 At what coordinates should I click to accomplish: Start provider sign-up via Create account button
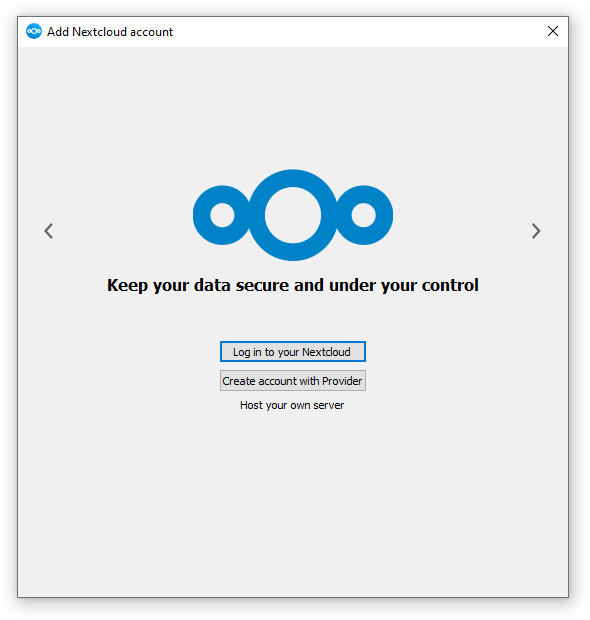click(x=293, y=380)
